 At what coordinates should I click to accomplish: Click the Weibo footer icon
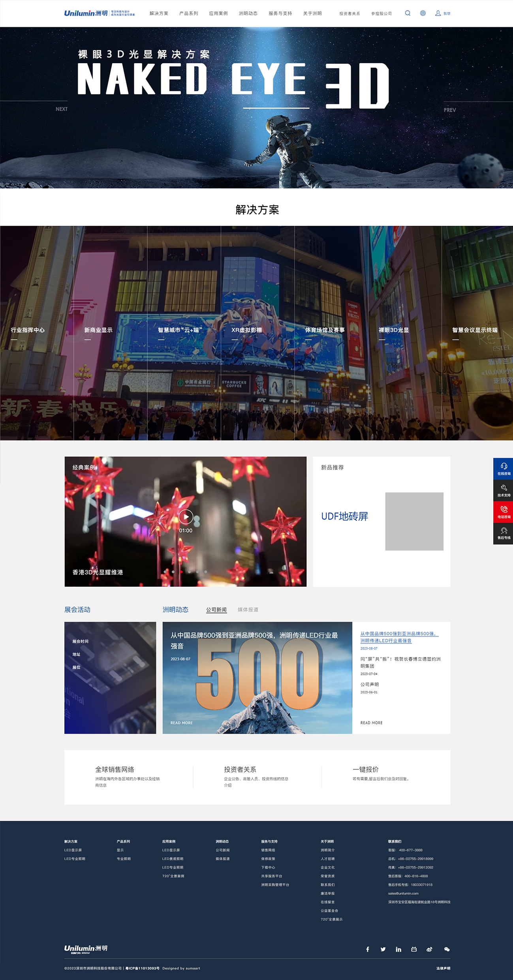[429, 949]
